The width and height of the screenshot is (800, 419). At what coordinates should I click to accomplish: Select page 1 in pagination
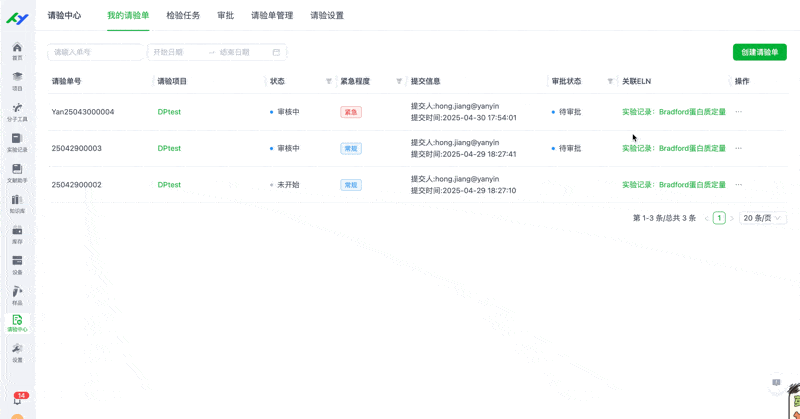(x=719, y=218)
